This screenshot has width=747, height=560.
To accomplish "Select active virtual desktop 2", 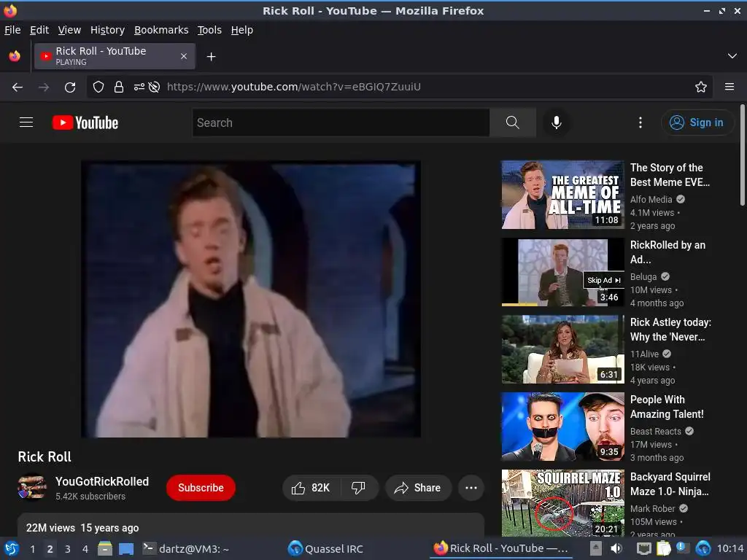I will pos(50,549).
